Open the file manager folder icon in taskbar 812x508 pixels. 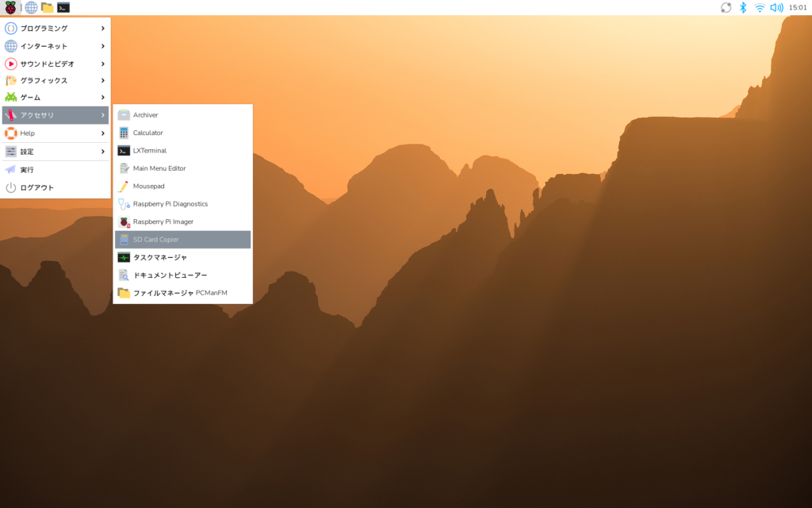click(48, 8)
